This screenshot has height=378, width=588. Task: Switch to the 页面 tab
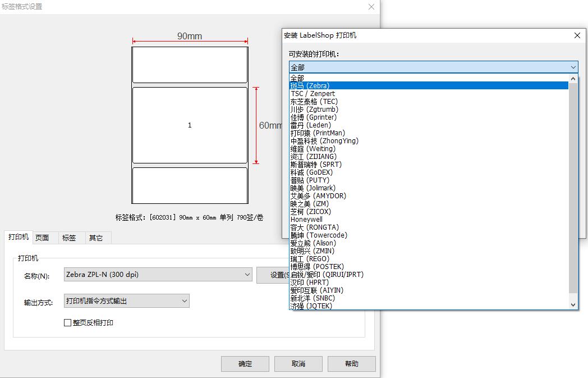pyautogui.click(x=42, y=238)
